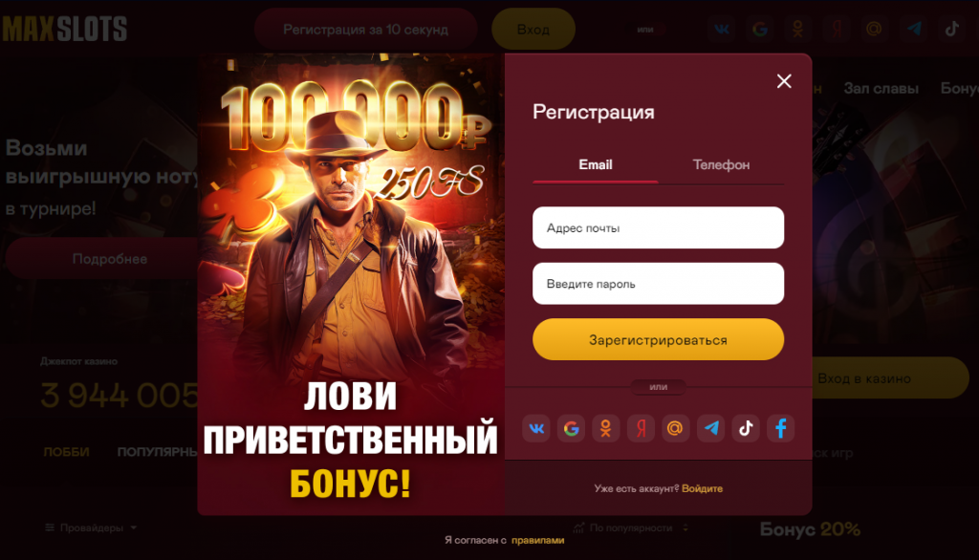Image resolution: width=979 pixels, height=560 pixels.
Task: Click the Вход button in the header
Action: 533,30
